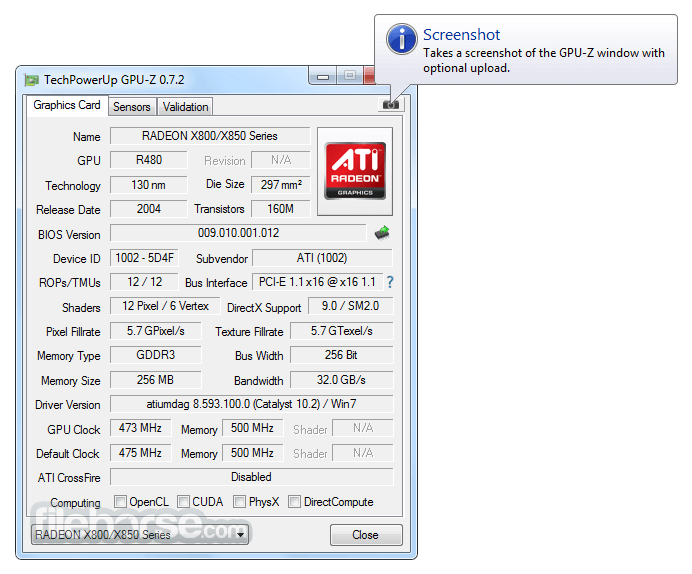Click the camera screenshot icon
692x574 pixels.
coord(391,105)
